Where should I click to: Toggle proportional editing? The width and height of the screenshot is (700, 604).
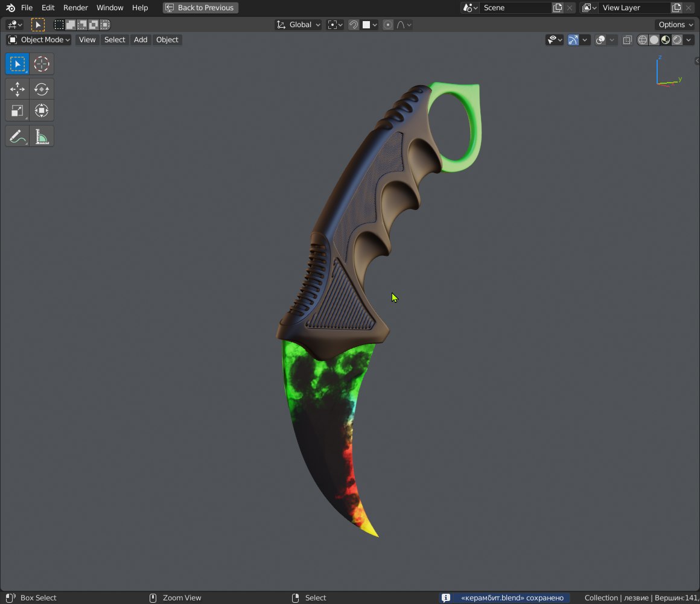coord(388,25)
